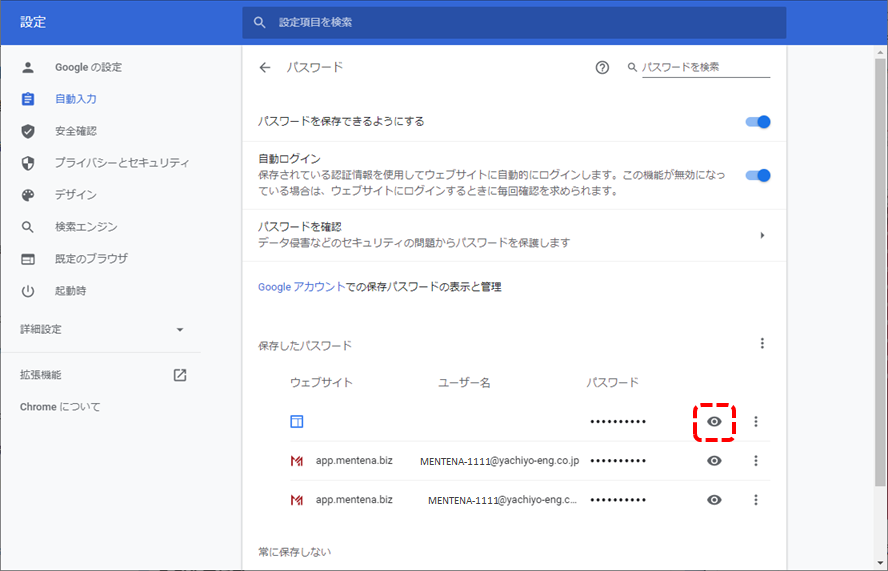Select 自動入力 in the sidebar
Viewport: 888px width, 571px height.
[x=76, y=99]
